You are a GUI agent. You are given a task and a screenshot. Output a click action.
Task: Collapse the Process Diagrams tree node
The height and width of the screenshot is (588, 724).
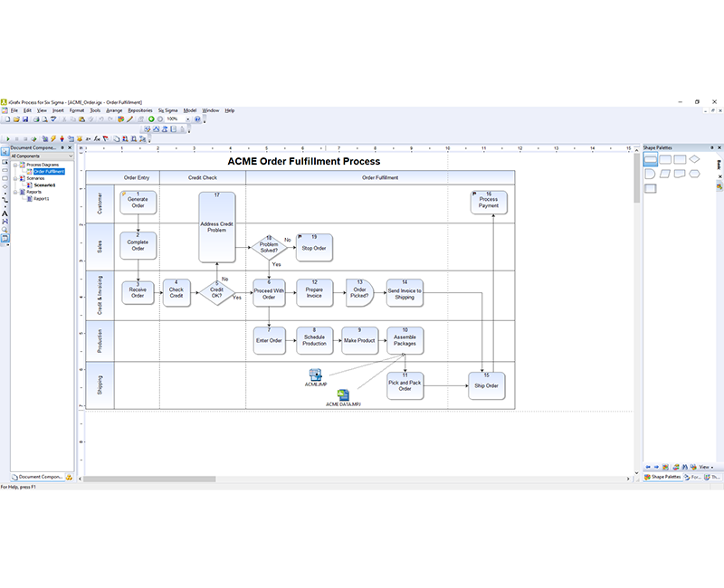coord(15,165)
